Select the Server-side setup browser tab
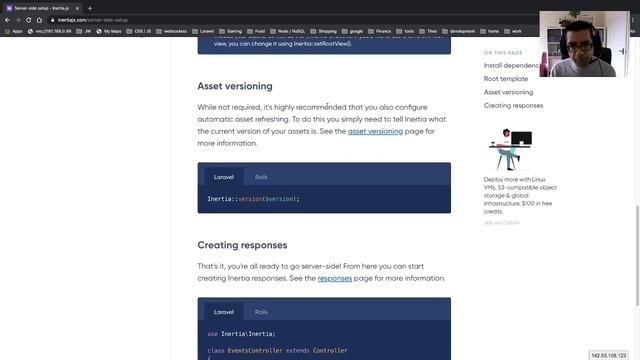The image size is (640, 360). pyautogui.click(x=42, y=8)
